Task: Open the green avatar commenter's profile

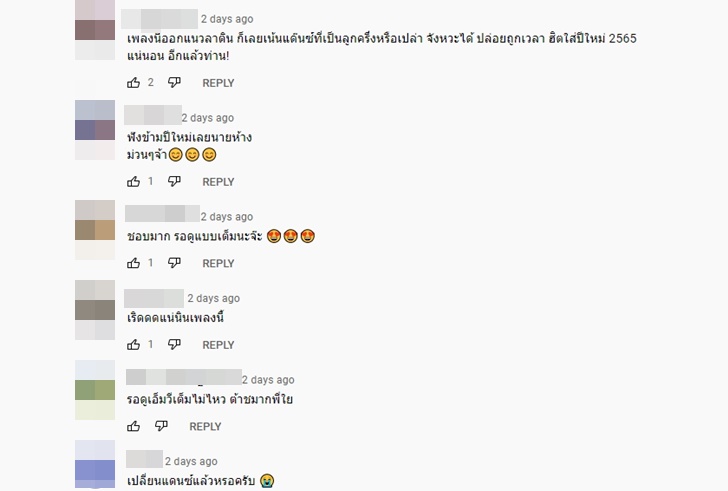Action: tap(95, 390)
